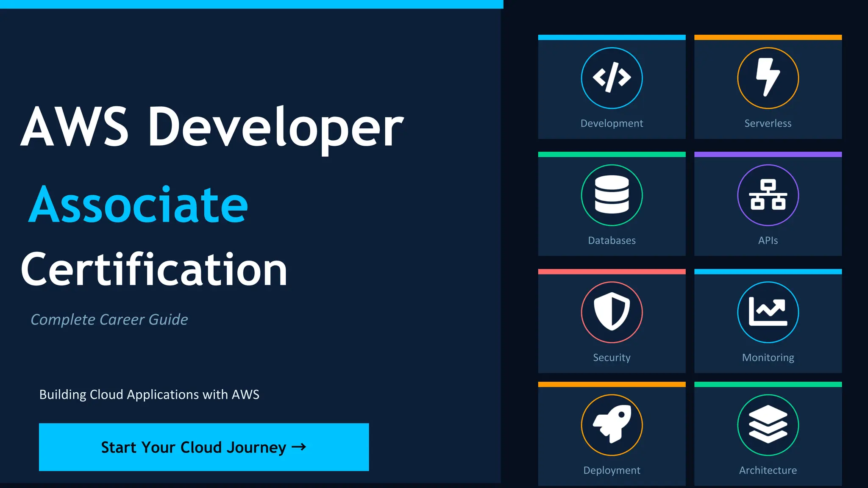Click the Architecture label text
Image resolution: width=868 pixels, height=488 pixels.
click(x=768, y=470)
